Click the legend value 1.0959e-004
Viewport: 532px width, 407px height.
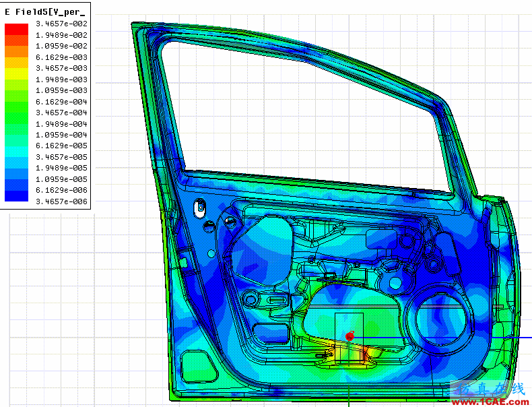(x=61, y=135)
